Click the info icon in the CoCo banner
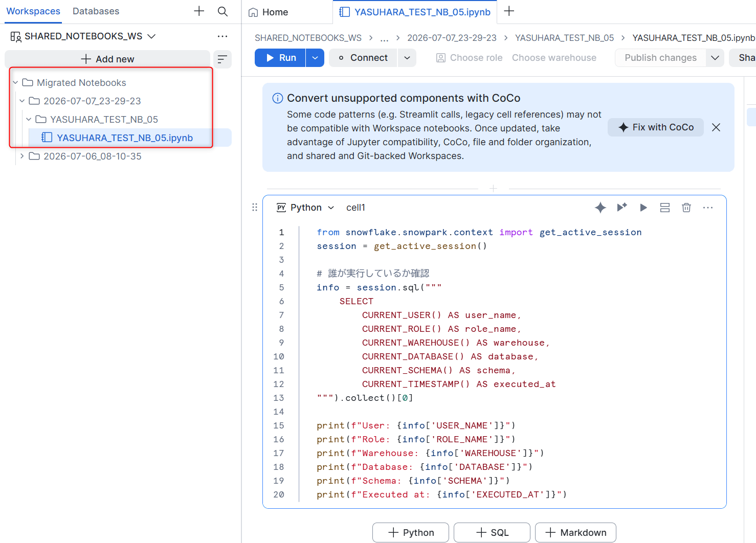The height and width of the screenshot is (543, 756). point(278,98)
